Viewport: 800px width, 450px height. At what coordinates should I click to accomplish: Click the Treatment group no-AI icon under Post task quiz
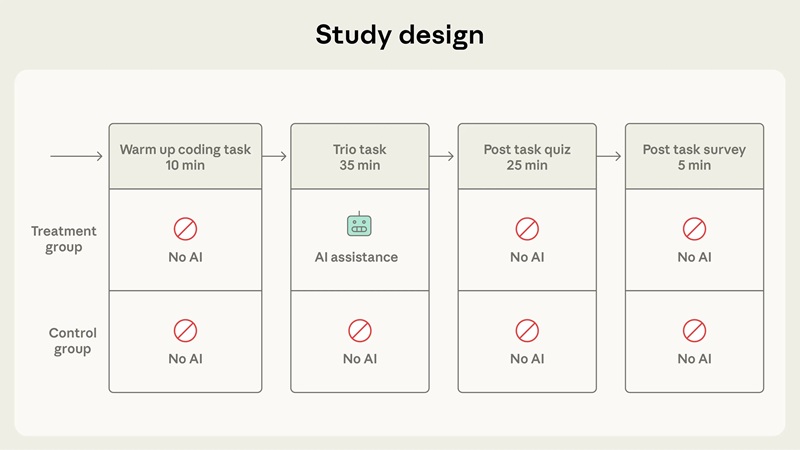coord(527,229)
